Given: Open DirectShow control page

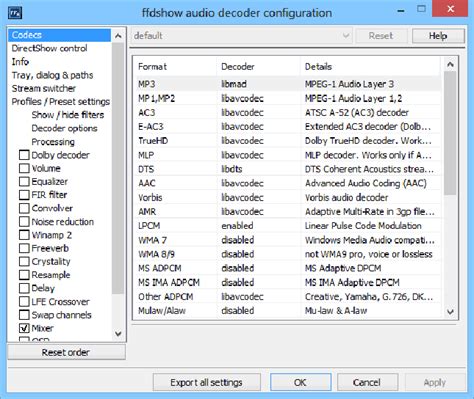Looking at the screenshot, I should [49, 48].
